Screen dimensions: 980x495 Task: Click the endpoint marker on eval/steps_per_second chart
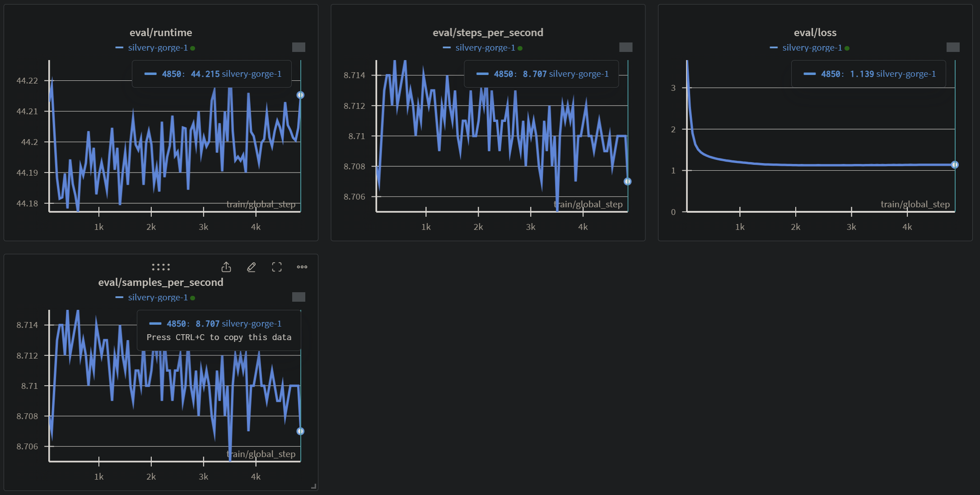628,181
